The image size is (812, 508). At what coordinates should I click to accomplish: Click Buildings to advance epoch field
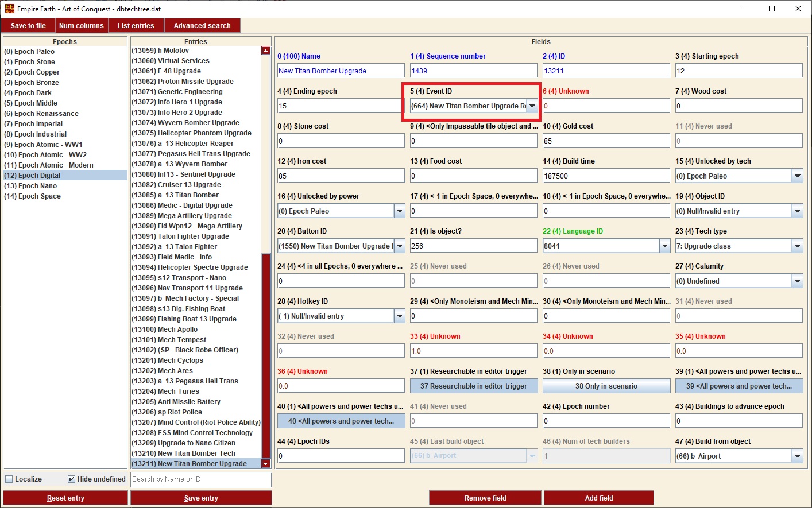pos(739,421)
